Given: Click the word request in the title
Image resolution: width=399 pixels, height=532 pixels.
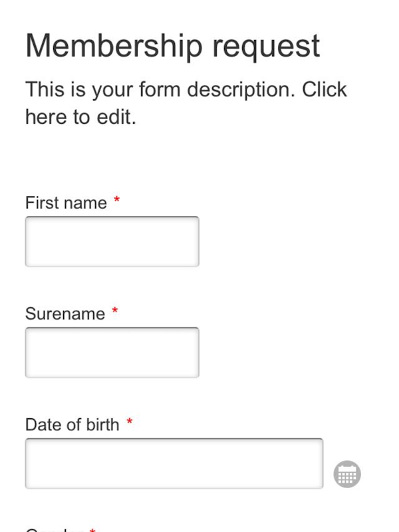Looking at the screenshot, I should click(267, 46).
